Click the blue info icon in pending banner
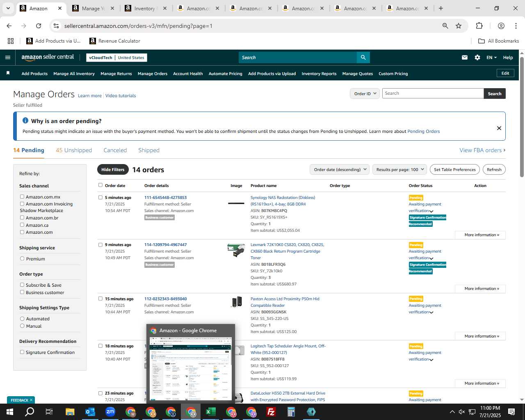This screenshot has height=420, width=525. (x=25, y=121)
